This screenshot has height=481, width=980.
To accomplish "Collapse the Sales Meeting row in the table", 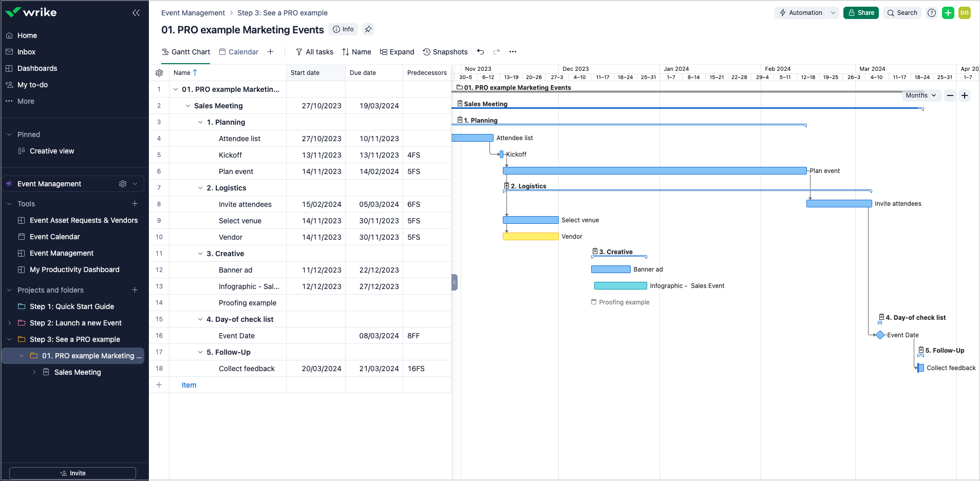I will (x=188, y=106).
